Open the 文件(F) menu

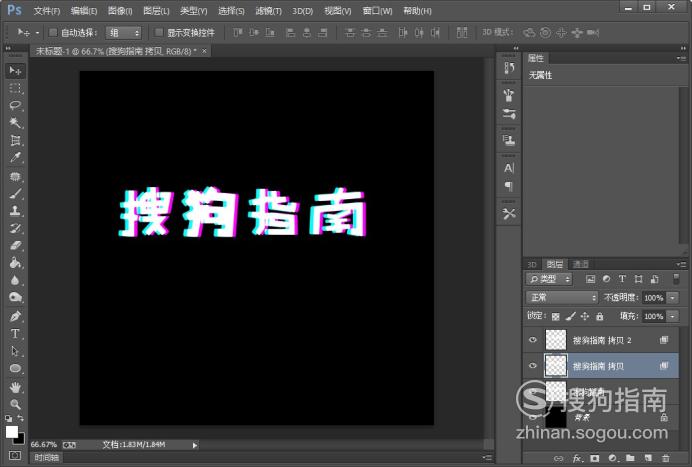click(47, 11)
